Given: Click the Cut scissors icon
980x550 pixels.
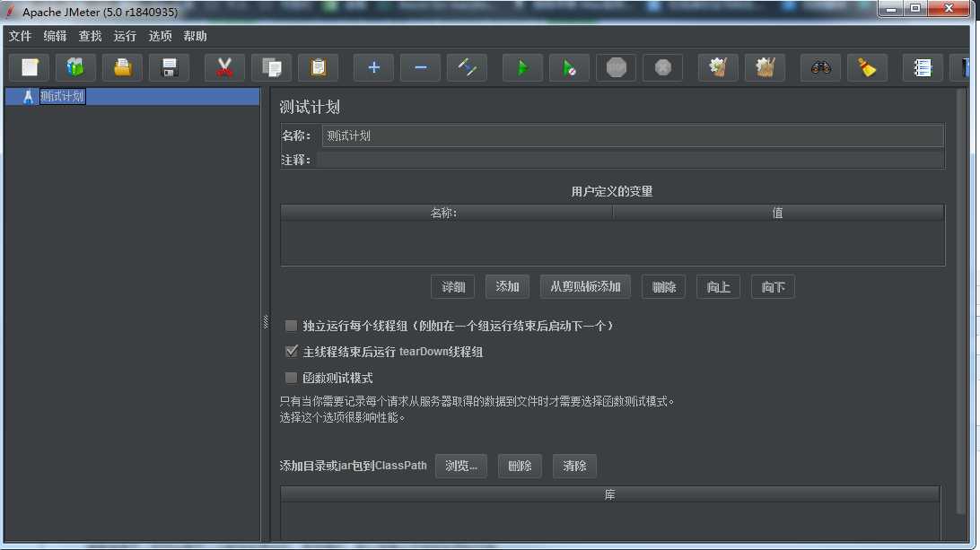Looking at the screenshot, I should pyautogui.click(x=224, y=67).
